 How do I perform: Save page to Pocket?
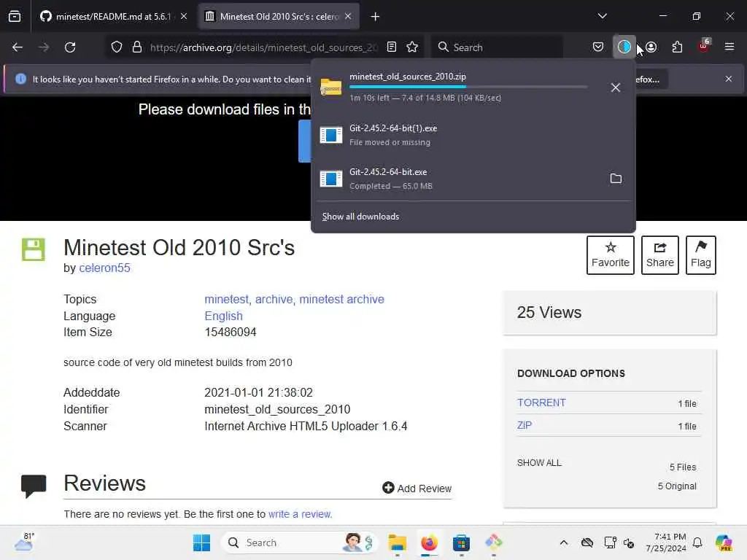pos(598,47)
